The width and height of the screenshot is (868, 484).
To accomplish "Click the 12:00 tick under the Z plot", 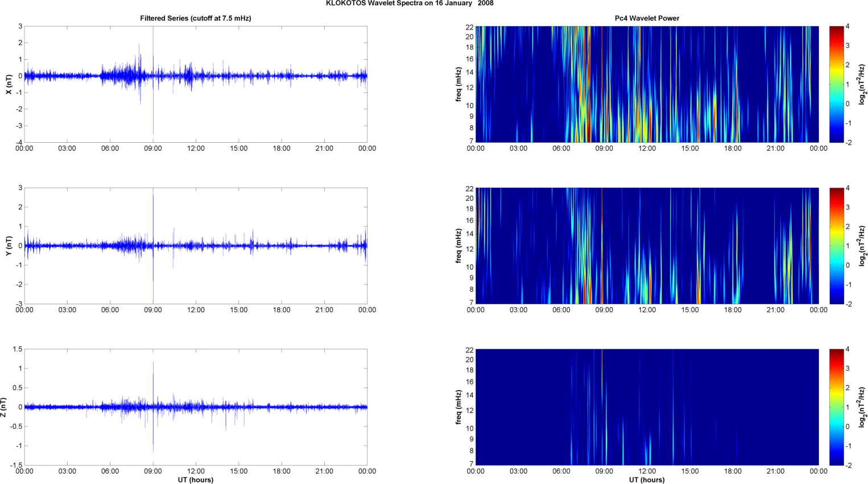I will point(196,471).
